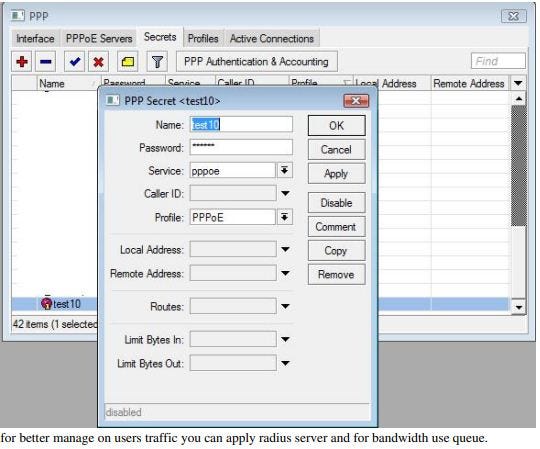This screenshot has height=449, width=540.
Task: Select the test10 row in list
Action: [54, 304]
